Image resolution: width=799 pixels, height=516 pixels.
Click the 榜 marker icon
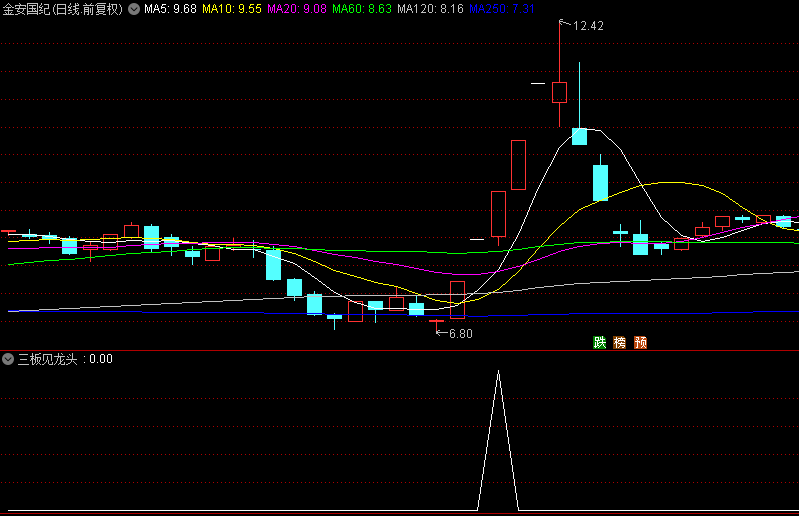[620, 342]
